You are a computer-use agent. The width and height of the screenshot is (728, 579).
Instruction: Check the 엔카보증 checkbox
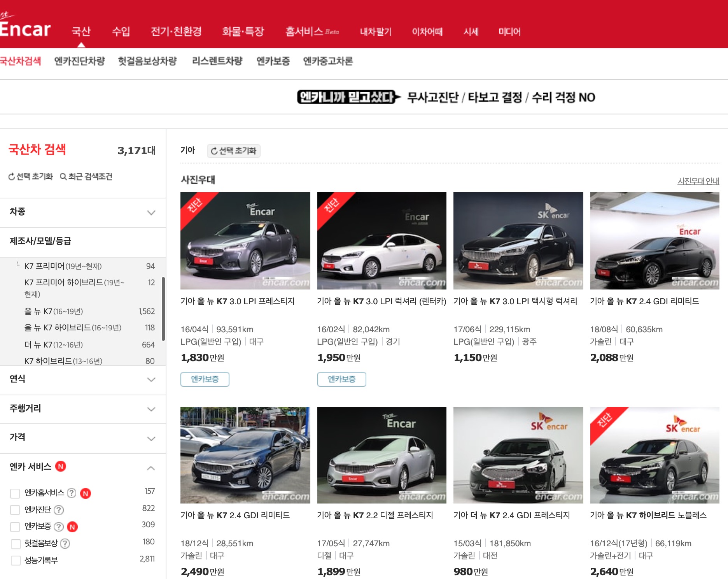tap(15, 527)
